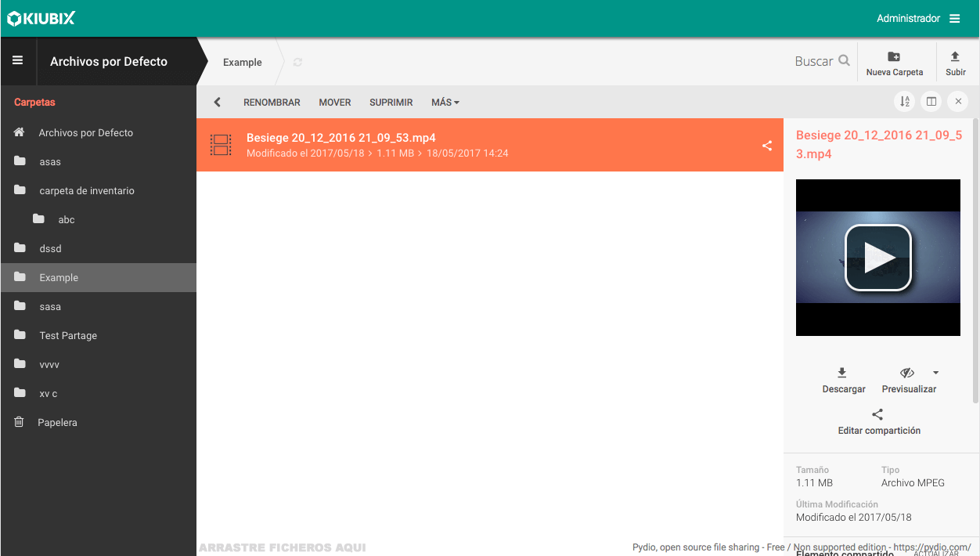Click the Previsualizar eye icon

(x=908, y=373)
